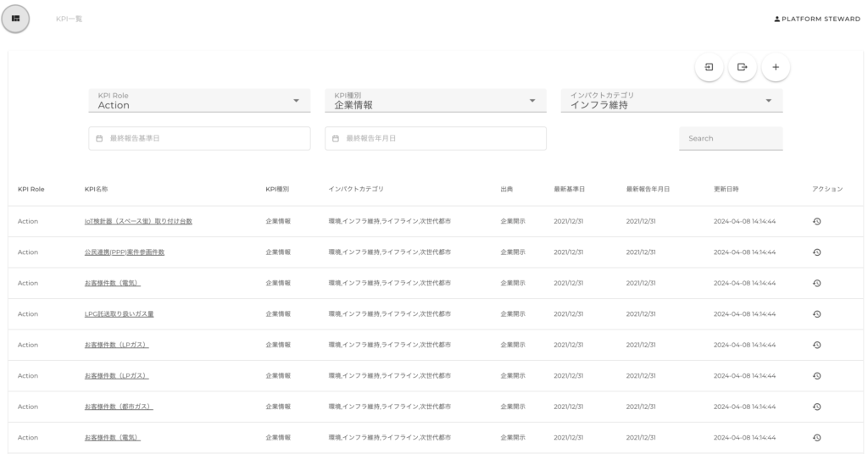
Task: Open the お客様件数（都市ガス） link
Action: 118,407
